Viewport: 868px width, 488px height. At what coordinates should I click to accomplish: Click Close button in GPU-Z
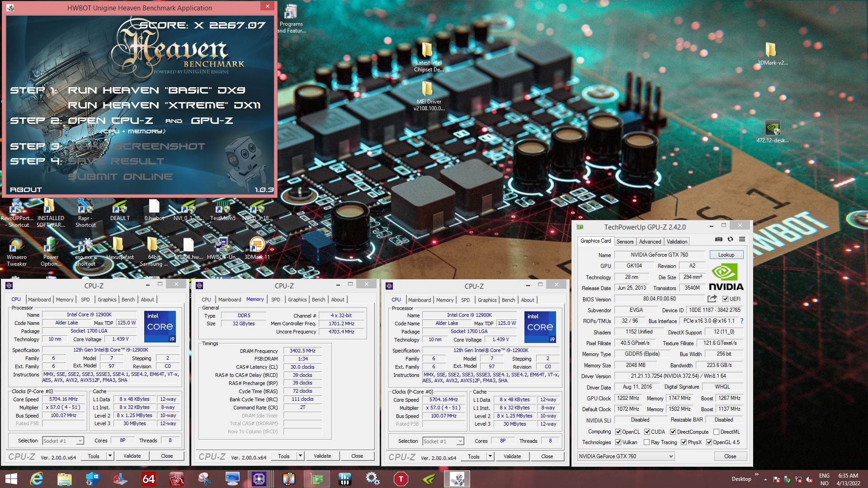pos(730,456)
